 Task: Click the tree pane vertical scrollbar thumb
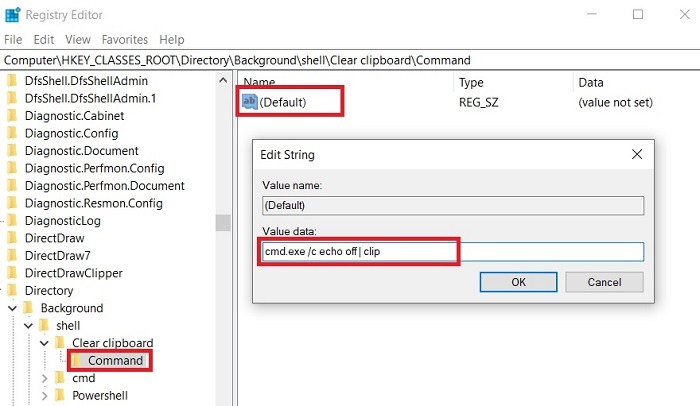[x=223, y=221]
